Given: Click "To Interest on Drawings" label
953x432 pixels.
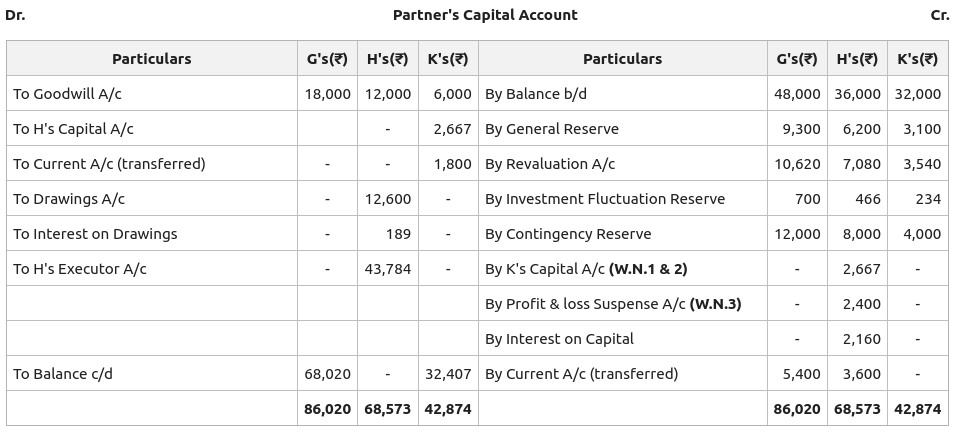Looking at the screenshot, I should pyautogui.click(x=95, y=234).
